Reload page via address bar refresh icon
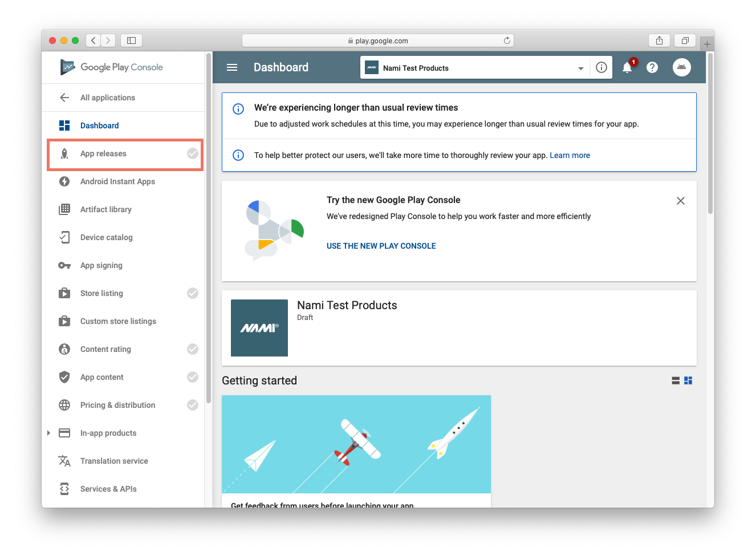Screen dimensions: 756x551 click(x=507, y=40)
